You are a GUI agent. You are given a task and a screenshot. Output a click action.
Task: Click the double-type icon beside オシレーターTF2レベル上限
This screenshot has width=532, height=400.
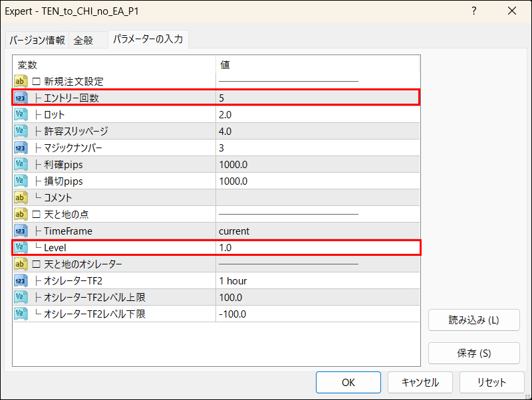pyautogui.click(x=21, y=297)
